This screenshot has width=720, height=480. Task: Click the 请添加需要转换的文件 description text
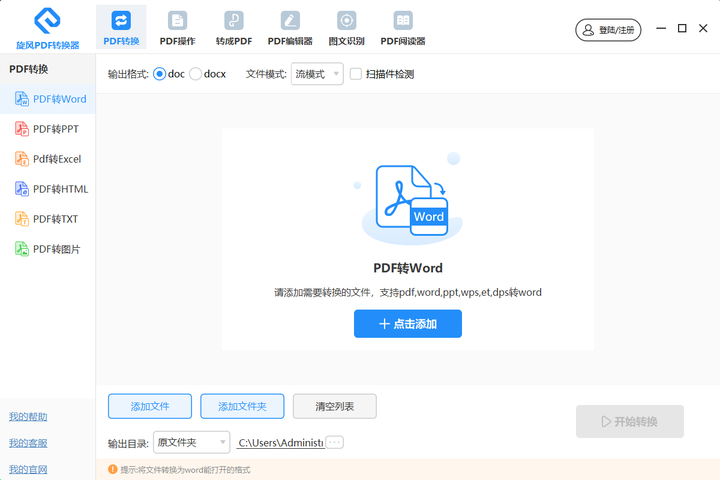pyautogui.click(x=408, y=292)
